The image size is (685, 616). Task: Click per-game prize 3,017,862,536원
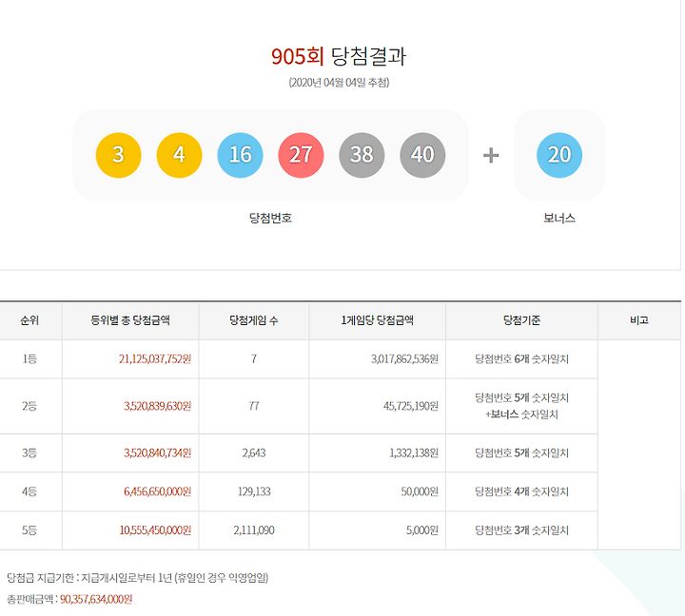(404, 359)
